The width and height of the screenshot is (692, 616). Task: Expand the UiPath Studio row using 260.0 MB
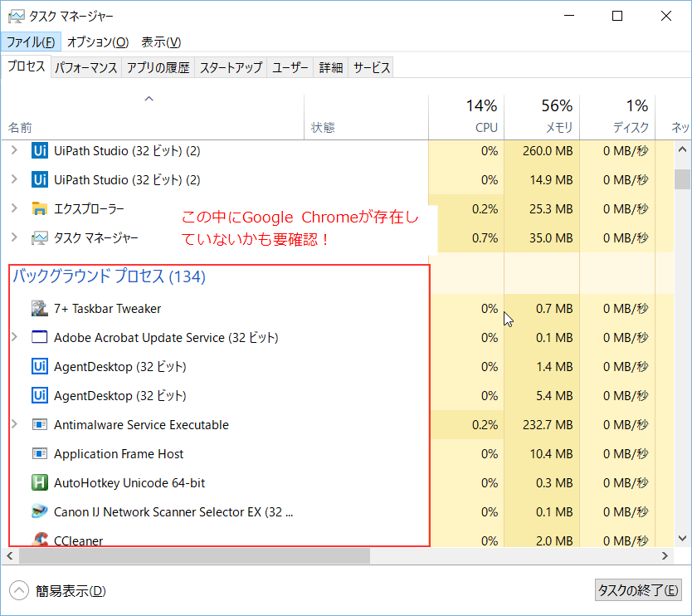point(14,150)
